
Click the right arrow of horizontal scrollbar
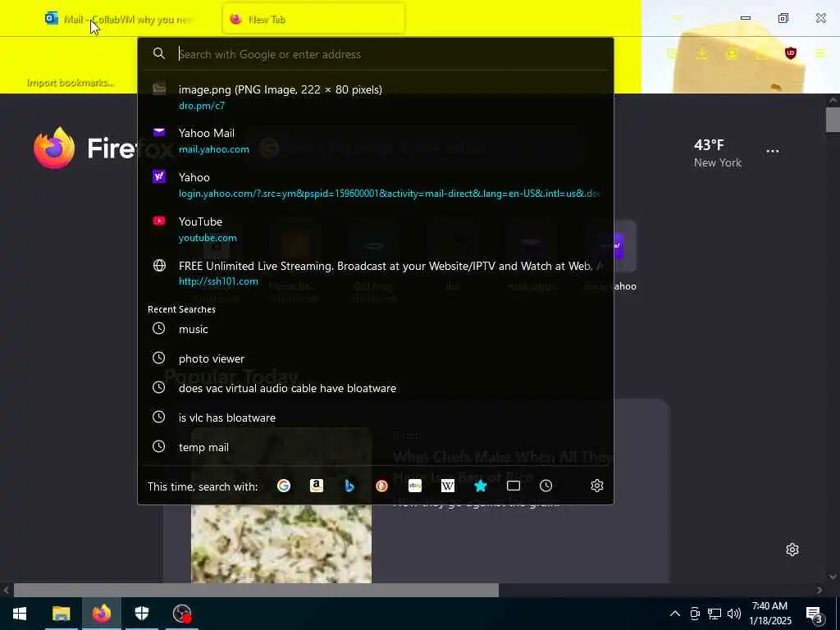point(819,591)
